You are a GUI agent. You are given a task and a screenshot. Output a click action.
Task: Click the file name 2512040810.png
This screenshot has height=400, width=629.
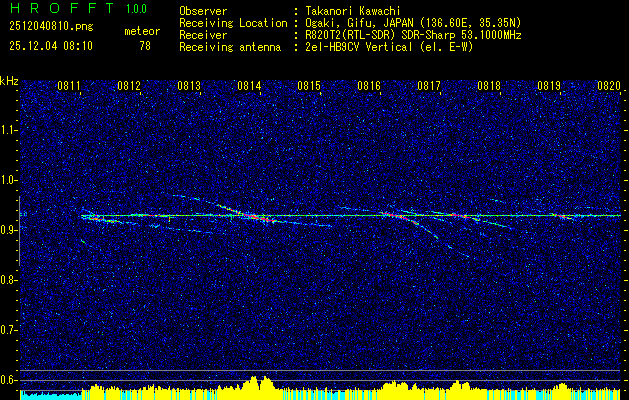pyautogui.click(x=51, y=26)
